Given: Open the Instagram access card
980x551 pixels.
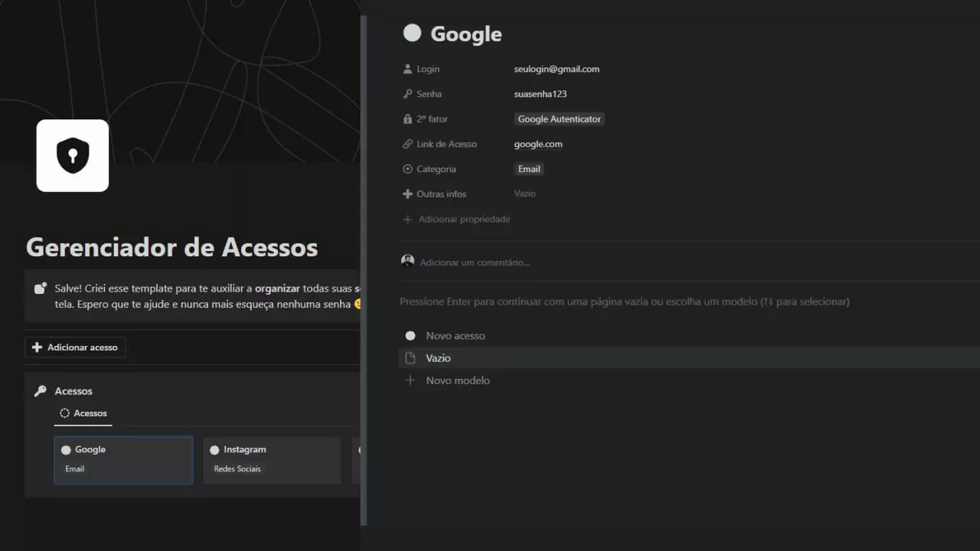Looking at the screenshot, I should pos(272,461).
